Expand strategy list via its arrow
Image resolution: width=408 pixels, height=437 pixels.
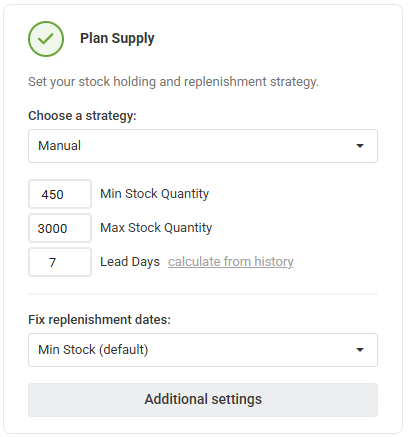pos(360,146)
